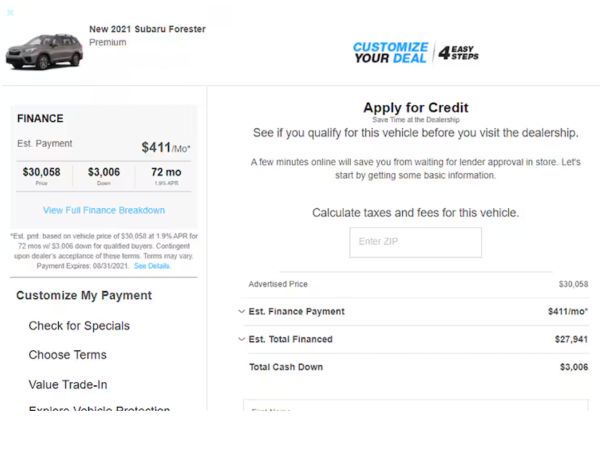Click the Est. Finance Payment row label
The width and height of the screenshot is (600, 450).
click(x=297, y=311)
